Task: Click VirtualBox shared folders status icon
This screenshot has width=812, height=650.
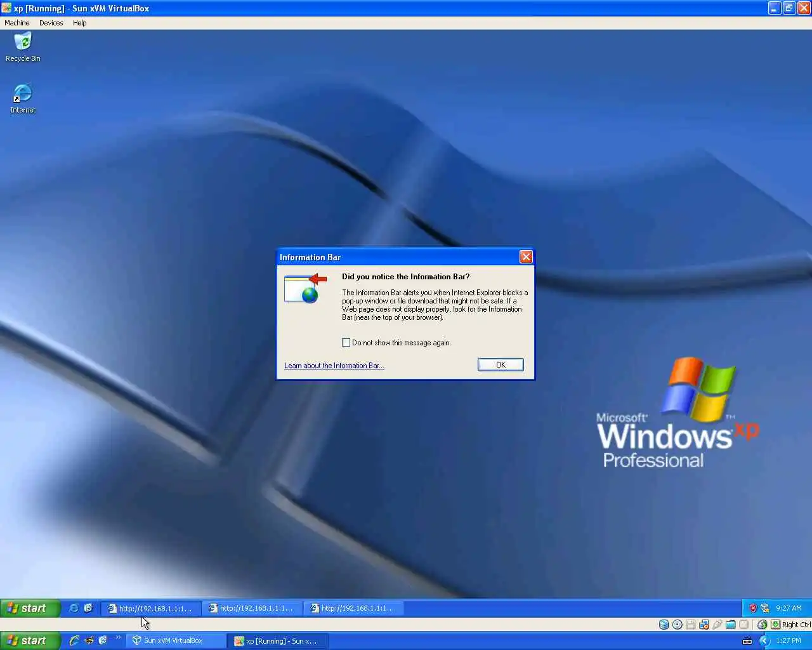Action: pyautogui.click(x=731, y=625)
